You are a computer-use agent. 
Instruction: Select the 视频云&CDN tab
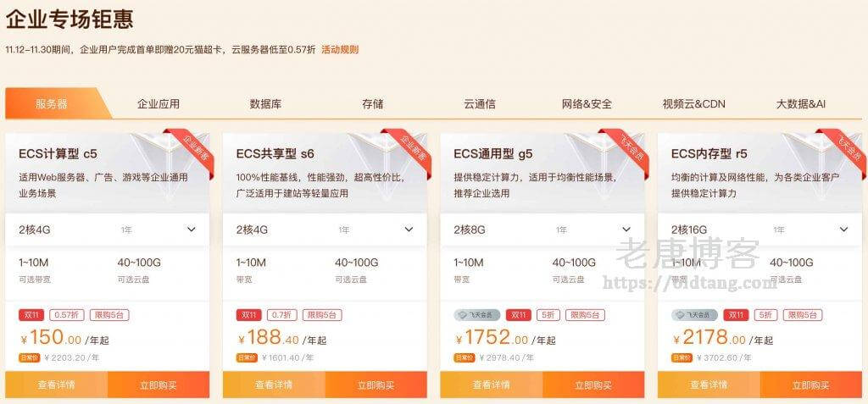pos(693,104)
